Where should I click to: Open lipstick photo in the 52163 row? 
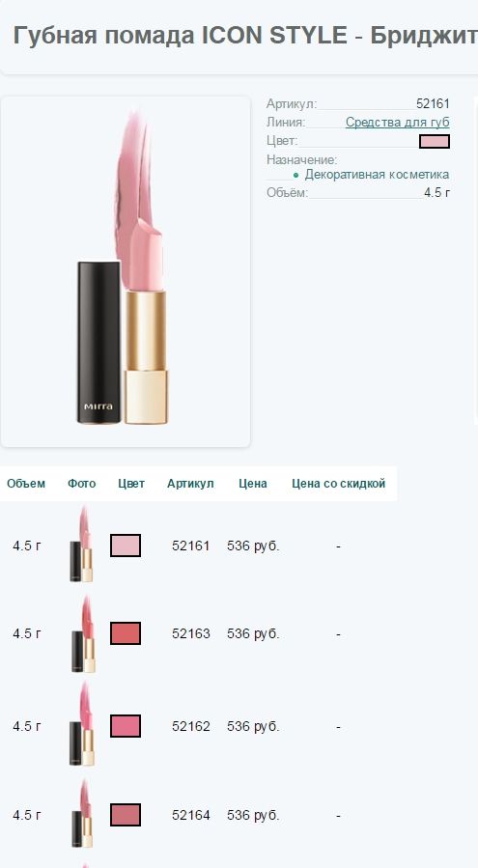point(82,633)
